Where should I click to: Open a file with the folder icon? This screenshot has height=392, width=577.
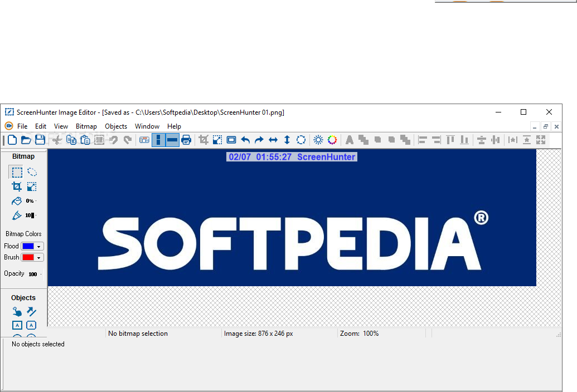(26, 140)
